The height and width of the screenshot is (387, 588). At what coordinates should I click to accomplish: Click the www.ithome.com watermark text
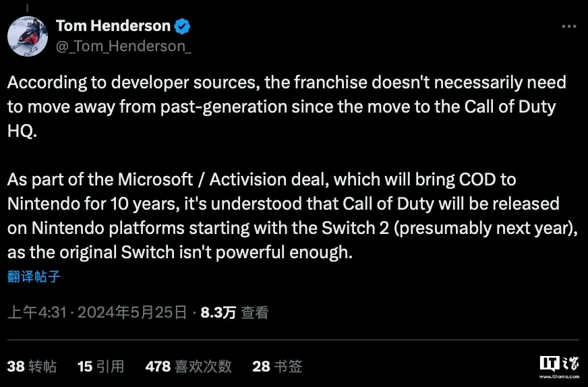559,376
